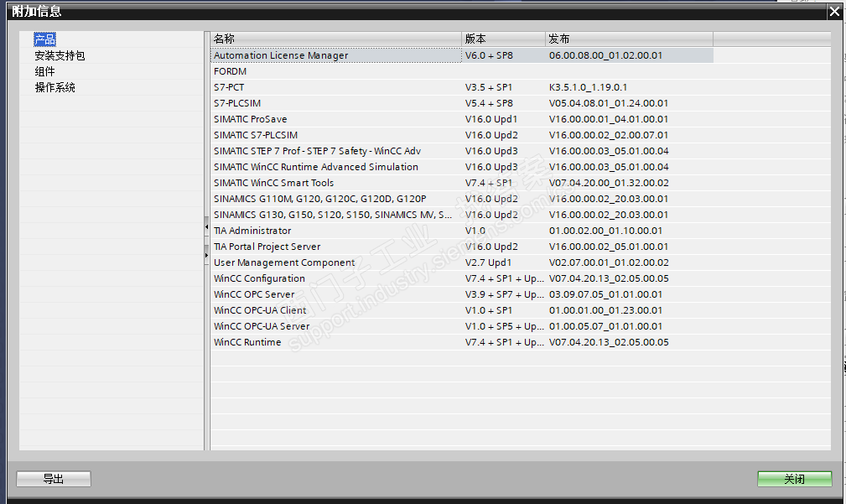
Task: Select 安装支持包 in the left list
Action: 60,55
